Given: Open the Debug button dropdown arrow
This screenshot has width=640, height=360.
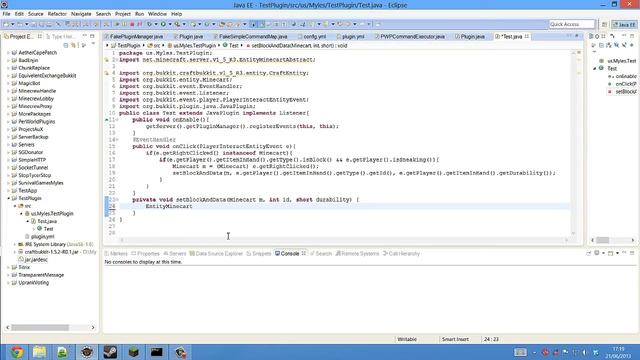Looking at the screenshot, I should pos(156,24).
